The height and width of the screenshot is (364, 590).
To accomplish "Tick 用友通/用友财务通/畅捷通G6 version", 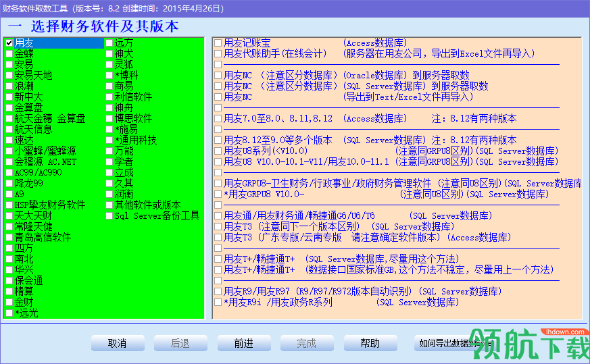I will (x=218, y=216).
